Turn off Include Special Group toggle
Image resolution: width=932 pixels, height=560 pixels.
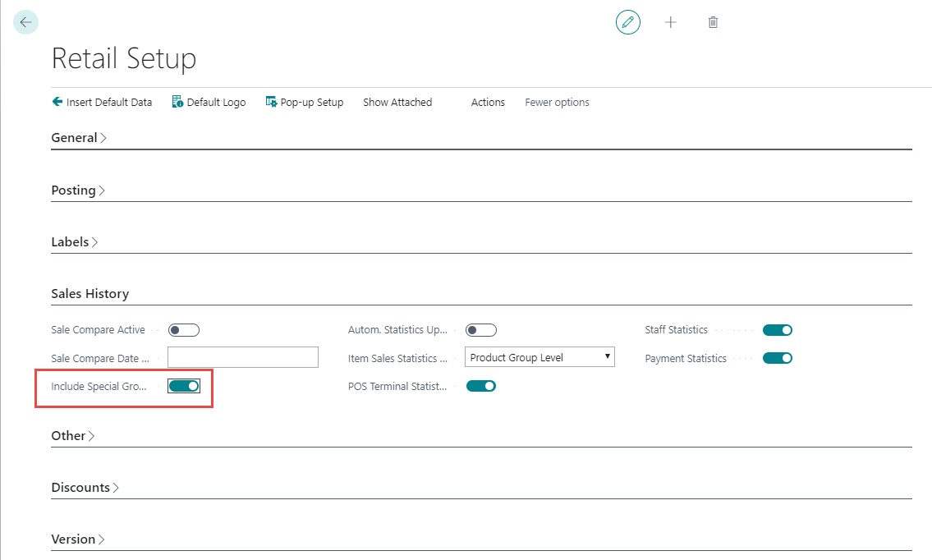point(184,387)
